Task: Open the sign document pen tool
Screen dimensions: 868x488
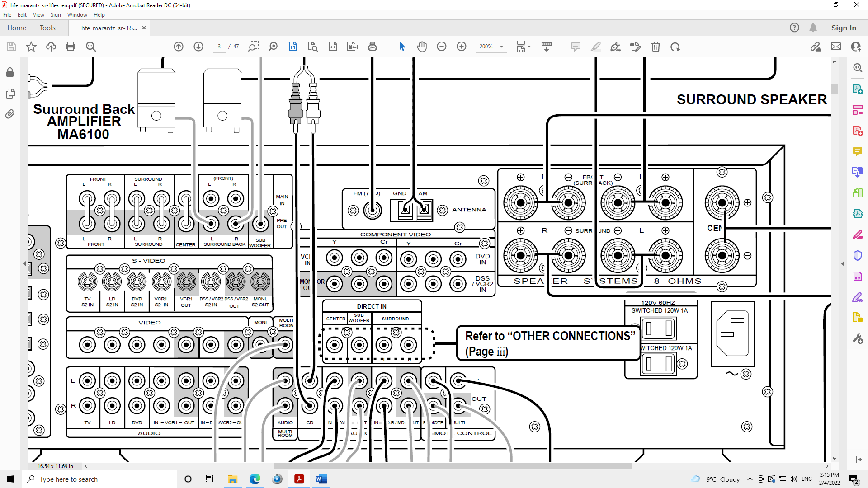Action: tap(616, 47)
